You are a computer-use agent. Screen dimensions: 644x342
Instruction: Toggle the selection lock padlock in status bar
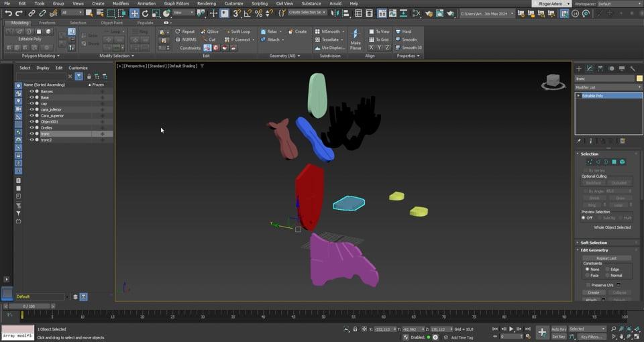click(356, 329)
